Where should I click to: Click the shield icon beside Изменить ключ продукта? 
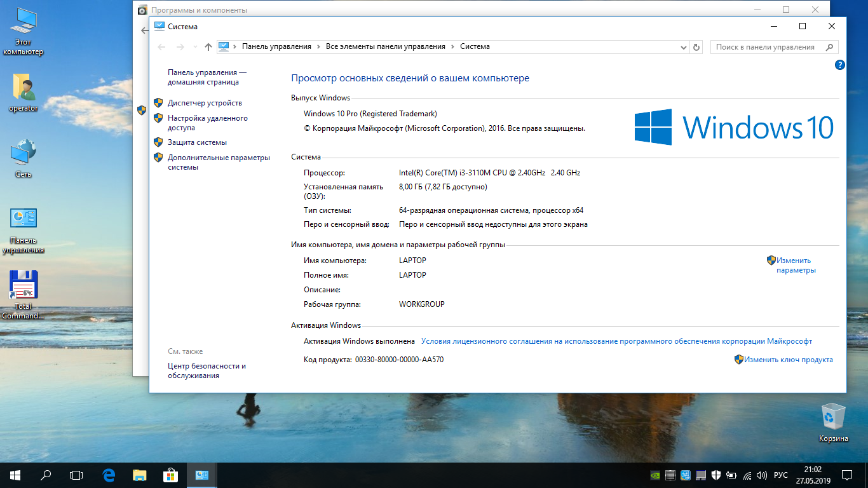pos(739,360)
